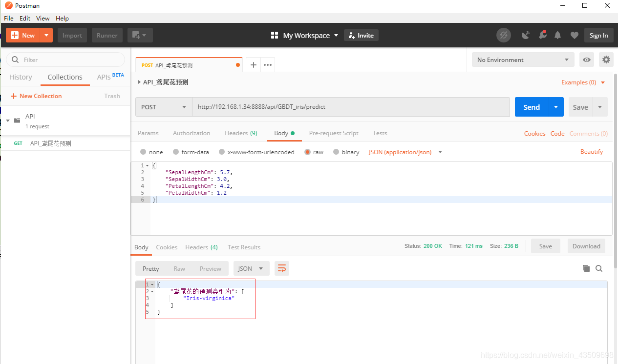Open the Test Results tab
The image size is (618, 364).
[244, 247]
